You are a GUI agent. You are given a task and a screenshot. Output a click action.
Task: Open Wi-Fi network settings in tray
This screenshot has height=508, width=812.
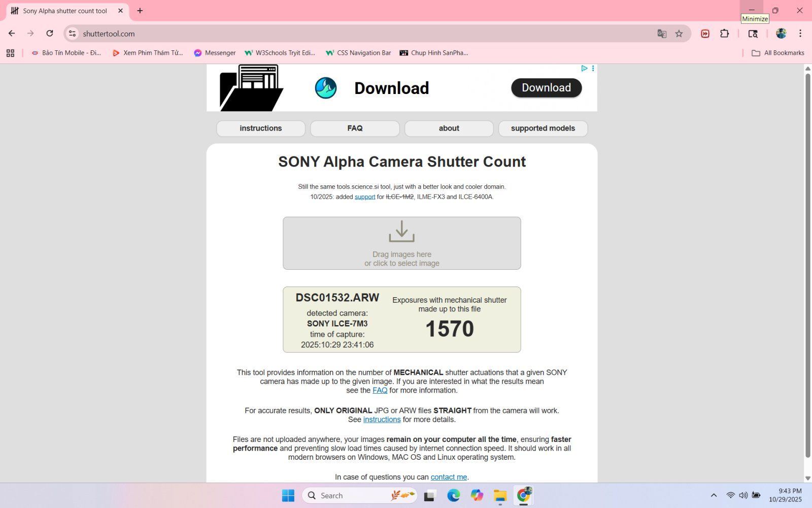tap(730, 495)
